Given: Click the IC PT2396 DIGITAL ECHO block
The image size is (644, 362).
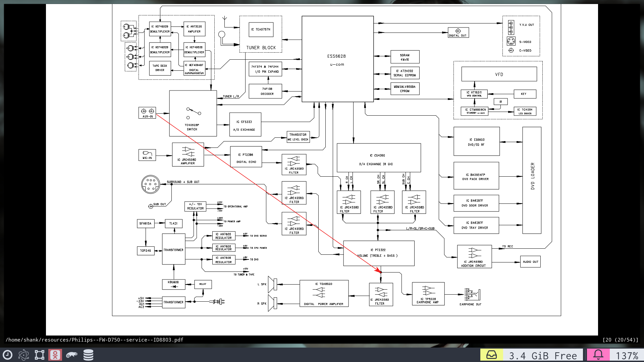Looking at the screenshot, I should [246, 157].
